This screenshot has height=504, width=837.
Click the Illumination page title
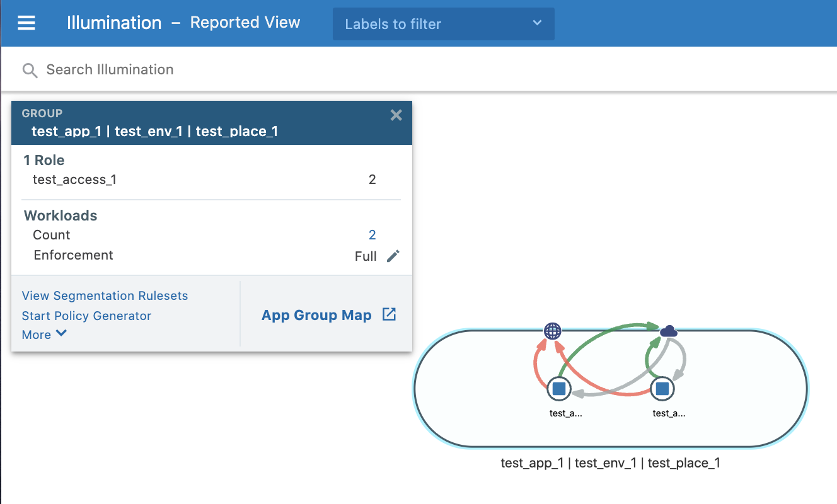[114, 23]
